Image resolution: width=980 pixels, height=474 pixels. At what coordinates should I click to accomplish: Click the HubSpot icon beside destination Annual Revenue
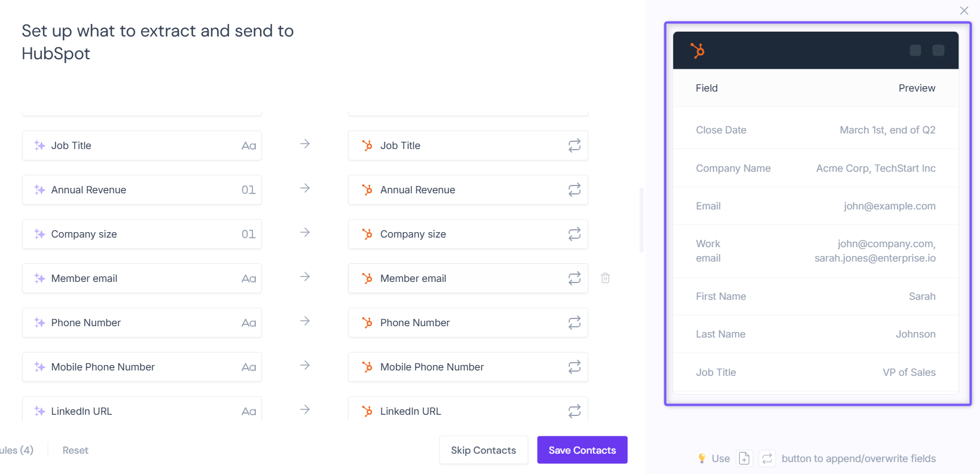click(x=367, y=190)
